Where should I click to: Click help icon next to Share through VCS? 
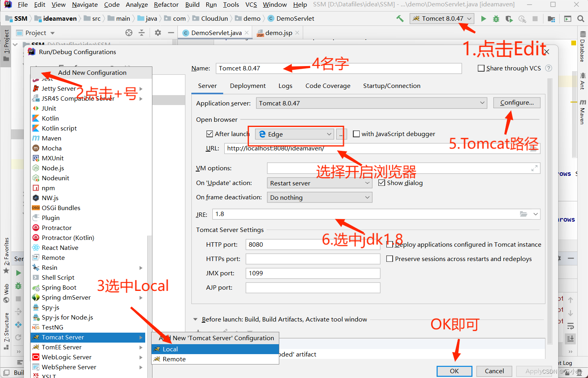click(549, 68)
